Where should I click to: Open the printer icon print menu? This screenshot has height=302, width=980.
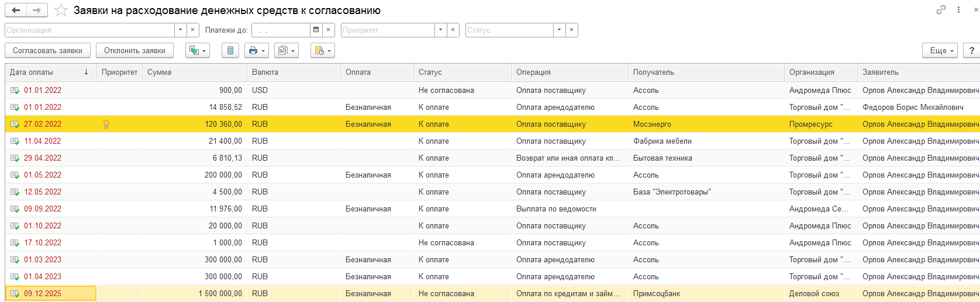coord(257,51)
